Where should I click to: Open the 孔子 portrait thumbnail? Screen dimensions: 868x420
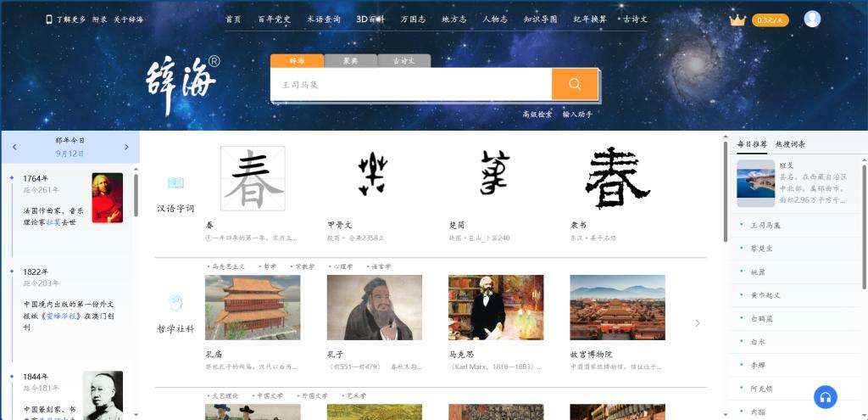[374, 307]
